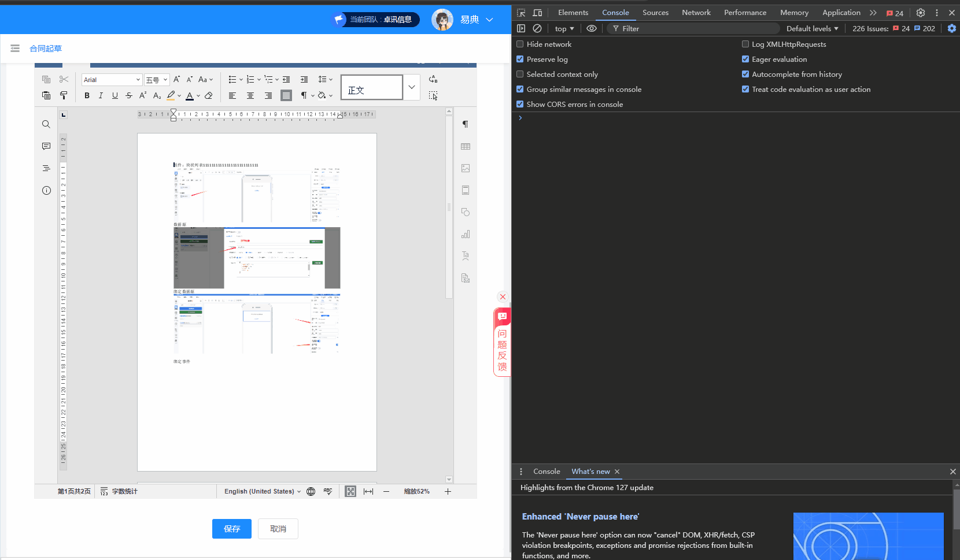The height and width of the screenshot is (560, 960).
Task: Open Paragraph settings in right sidebar
Action: coord(466,124)
